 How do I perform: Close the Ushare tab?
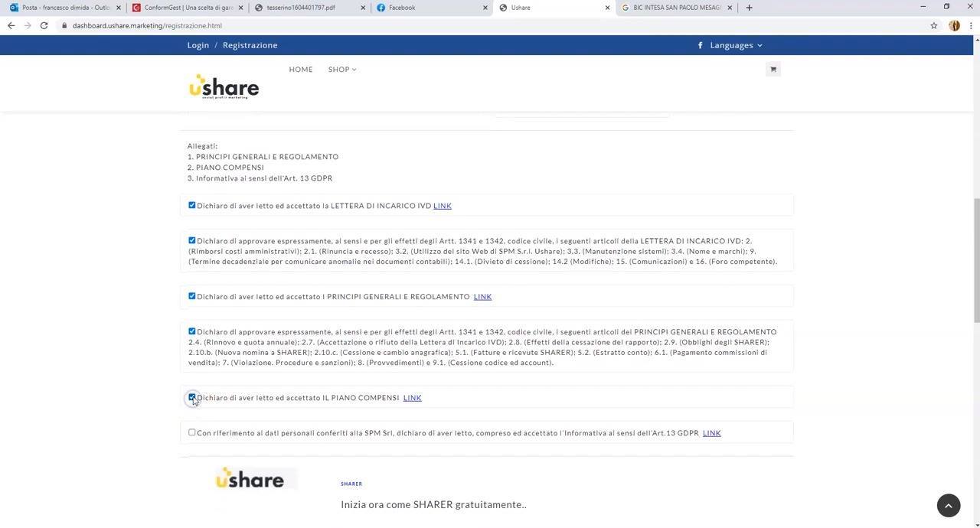(608, 8)
